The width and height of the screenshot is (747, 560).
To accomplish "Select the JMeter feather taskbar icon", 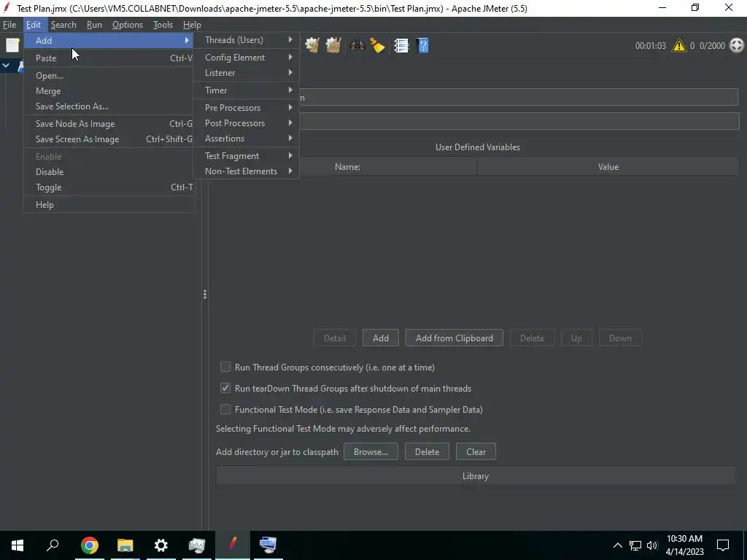I will click(233, 545).
